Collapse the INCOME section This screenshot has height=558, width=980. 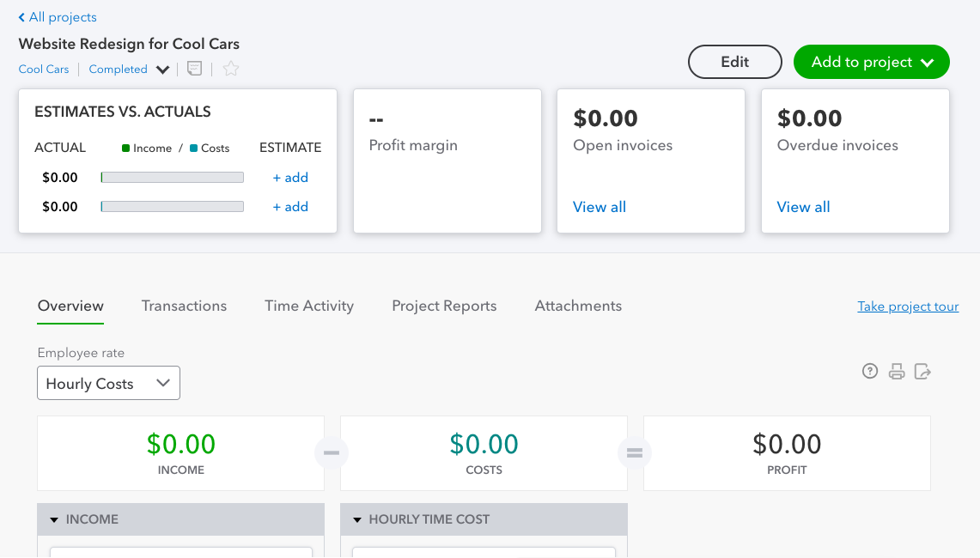point(54,519)
